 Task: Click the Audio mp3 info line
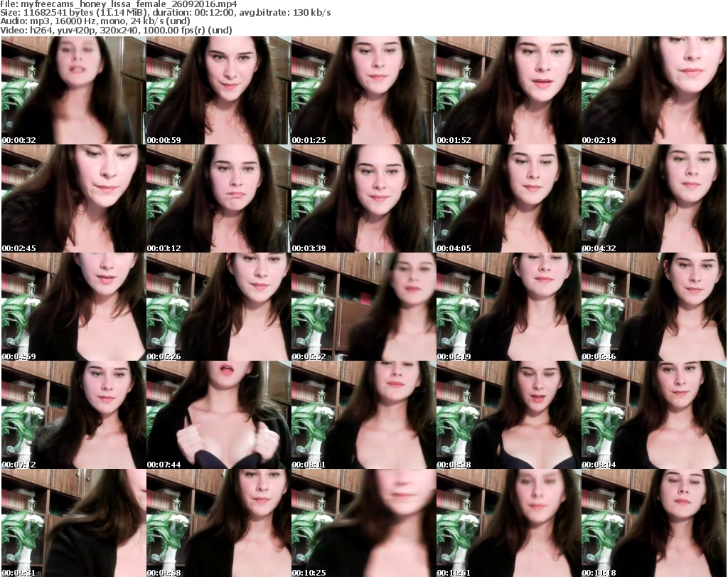click(95, 21)
